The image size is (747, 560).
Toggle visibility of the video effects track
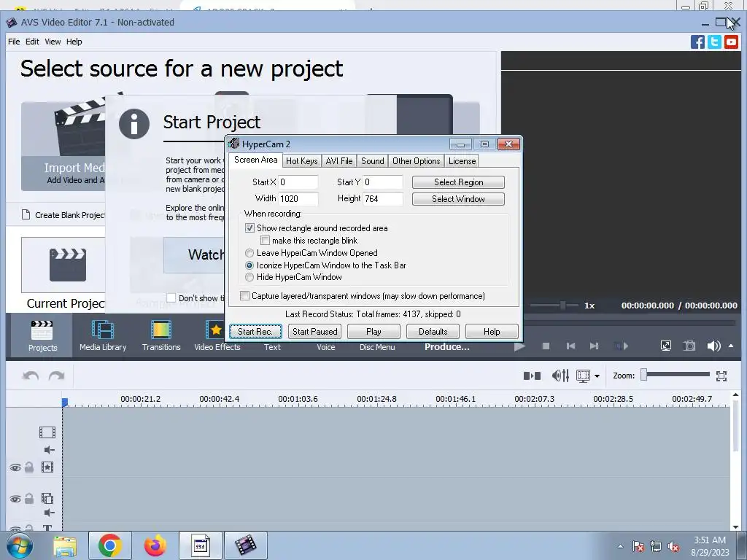[15, 467]
